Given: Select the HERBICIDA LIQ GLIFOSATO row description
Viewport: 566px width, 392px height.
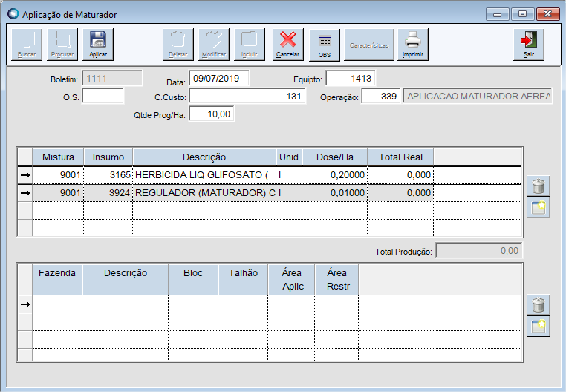Looking at the screenshot, I should 204,175.
